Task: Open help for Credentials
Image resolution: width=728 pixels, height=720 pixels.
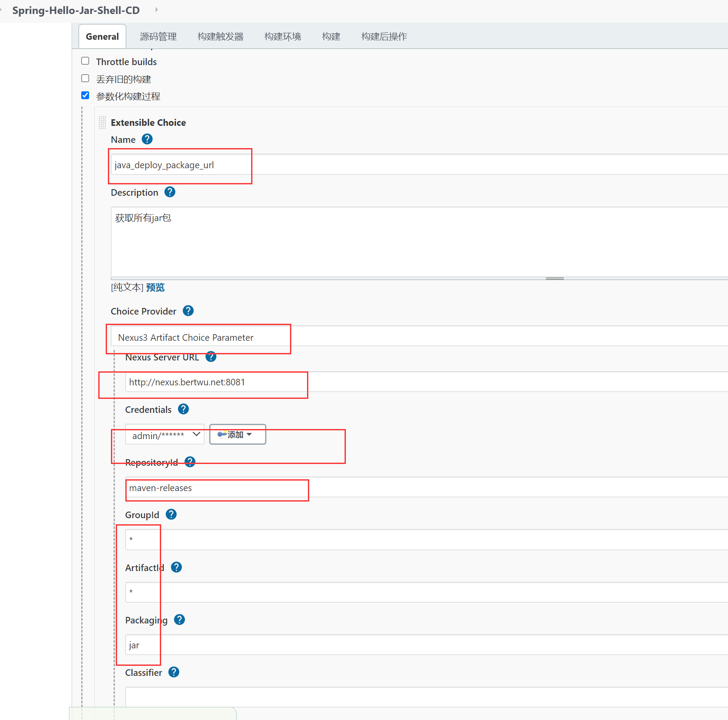Action: click(183, 409)
